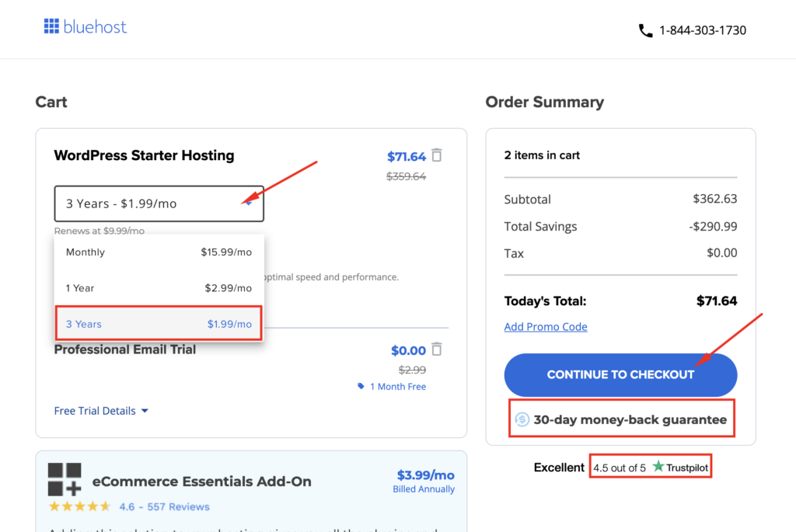Click the bluehost wordmark text
The height and width of the screenshot is (532, 796).
pos(96,27)
